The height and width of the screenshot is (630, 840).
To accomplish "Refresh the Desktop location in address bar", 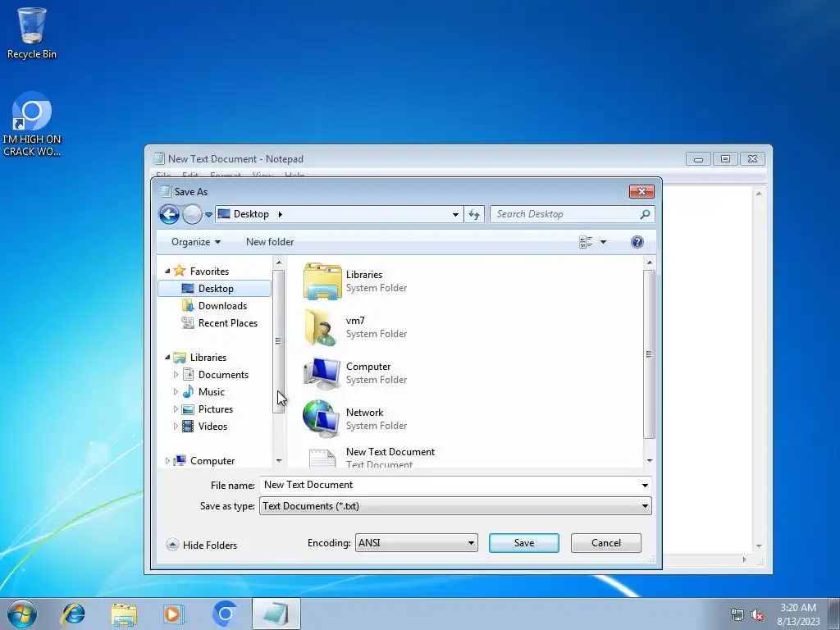I will (474, 214).
